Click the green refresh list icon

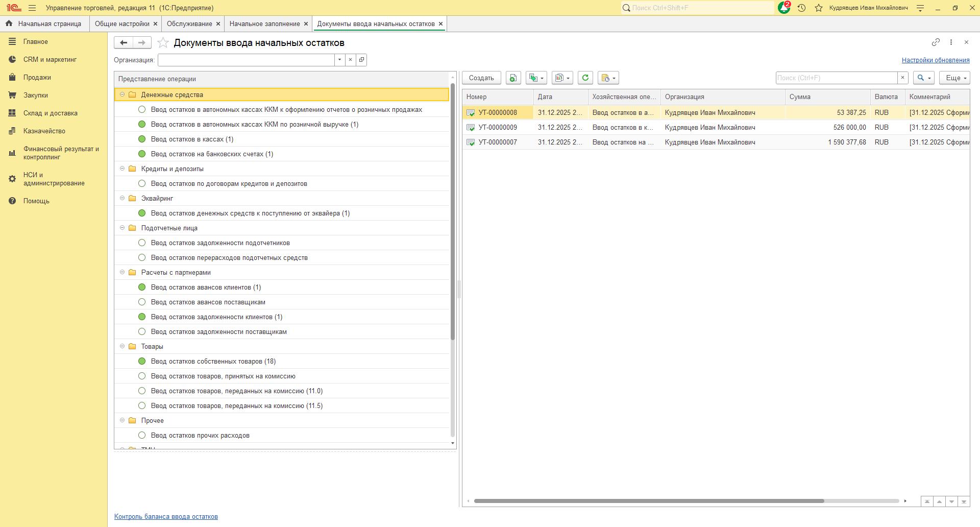click(x=585, y=78)
